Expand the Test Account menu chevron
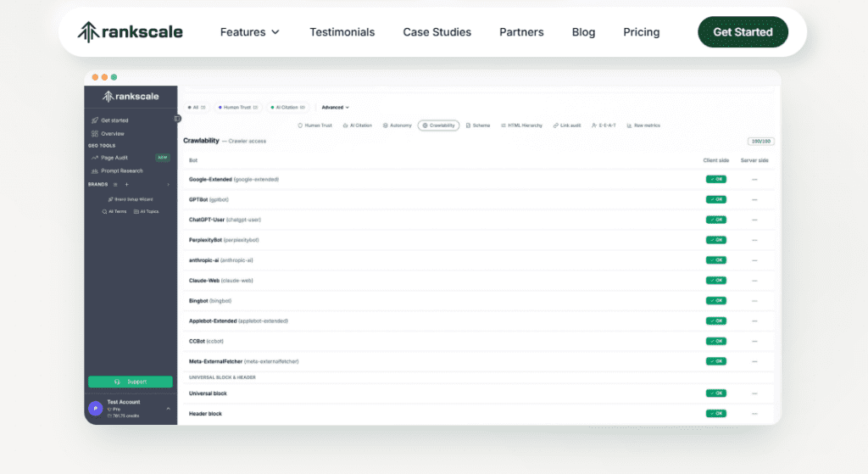 168,409
